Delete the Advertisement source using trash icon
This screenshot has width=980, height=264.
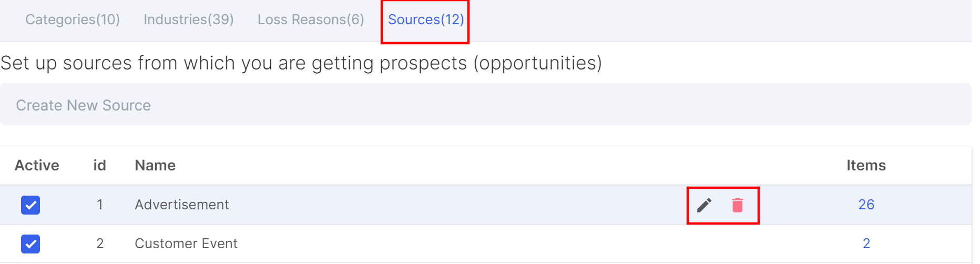pyautogui.click(x=738, y=205)
